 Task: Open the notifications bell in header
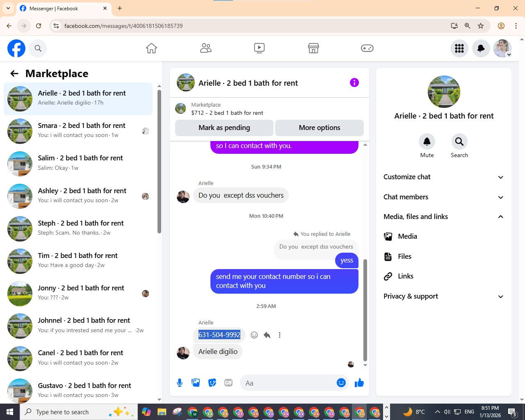481,48
